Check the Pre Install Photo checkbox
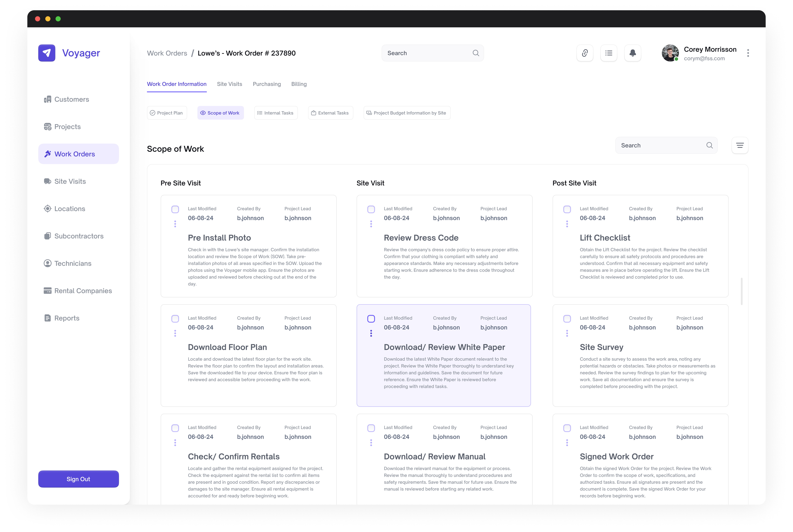Screen dimensions: 793x532 [x=175, y=209]
